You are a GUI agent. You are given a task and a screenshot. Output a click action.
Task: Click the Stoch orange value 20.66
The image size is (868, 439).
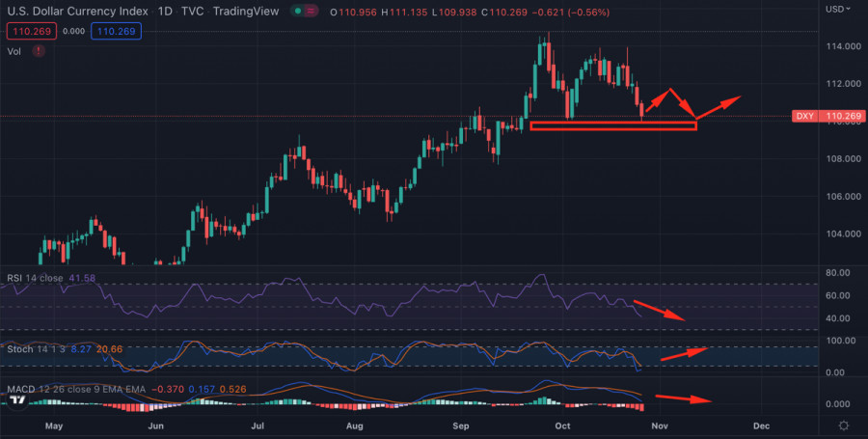pyautogui.click(x=110, y=349)
